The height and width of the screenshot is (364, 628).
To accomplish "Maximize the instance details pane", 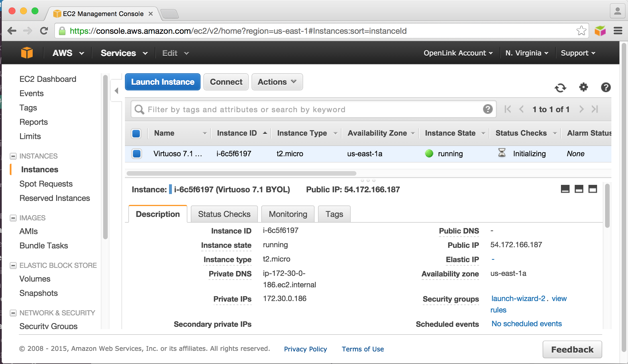I will [592, 189].
